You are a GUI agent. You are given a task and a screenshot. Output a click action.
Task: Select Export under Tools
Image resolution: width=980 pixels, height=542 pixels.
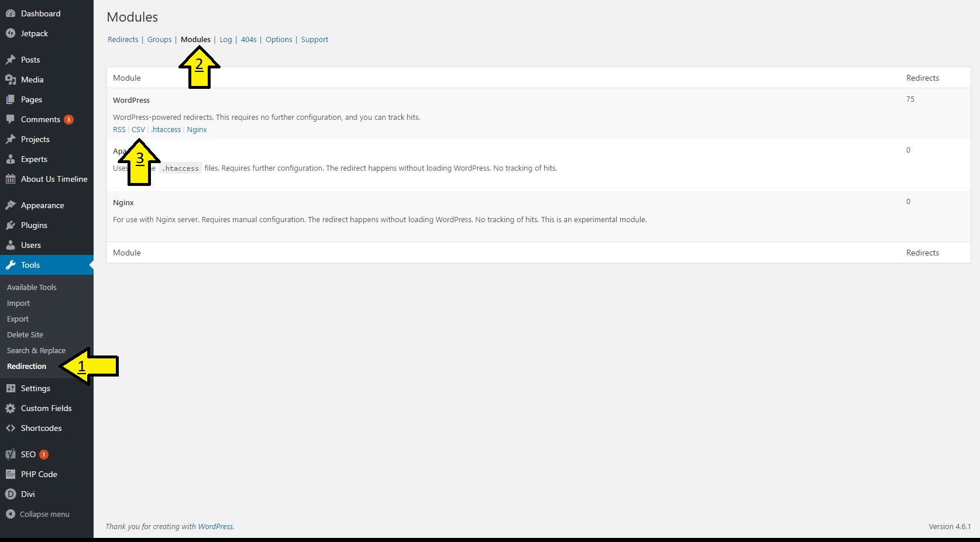(x=18, y=319)
